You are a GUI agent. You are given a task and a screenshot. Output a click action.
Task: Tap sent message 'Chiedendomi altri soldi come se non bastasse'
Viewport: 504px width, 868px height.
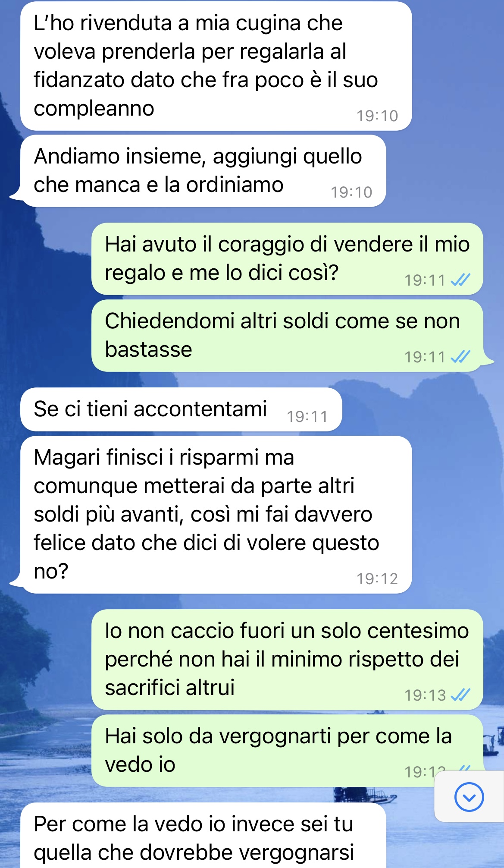pyautogui.click(x=287, y=336)
